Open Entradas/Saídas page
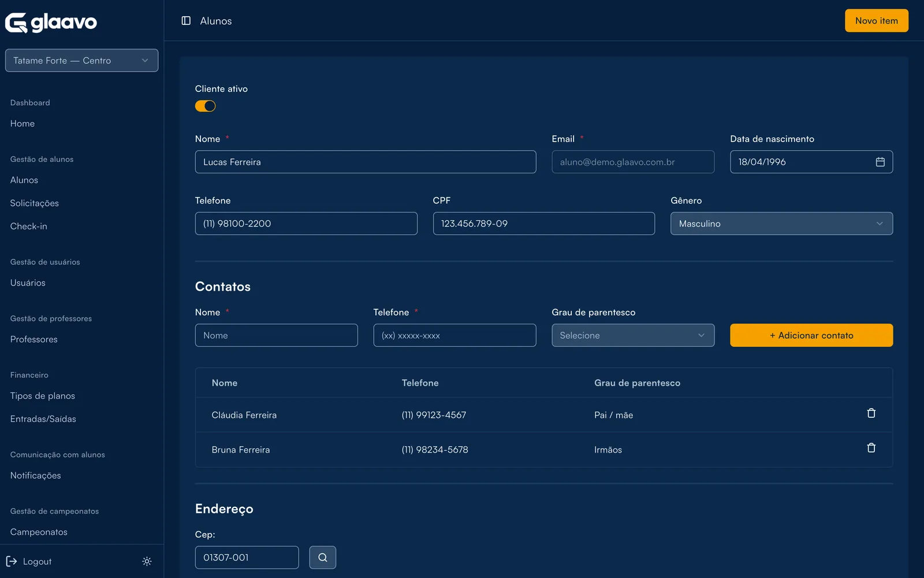The height and width of the screenshot is (578, 924). [43, 420]
